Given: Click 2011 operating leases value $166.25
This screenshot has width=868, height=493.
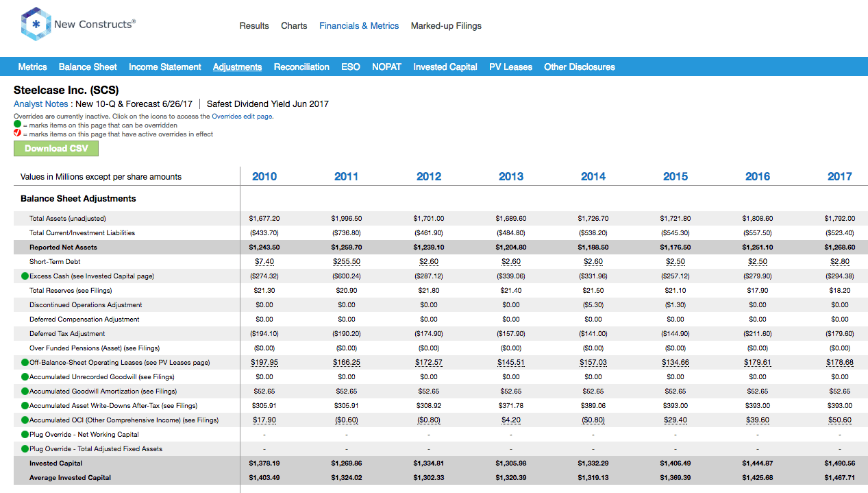Looking at the screenshot, I should pyautogui.click(x=347, y=363).
